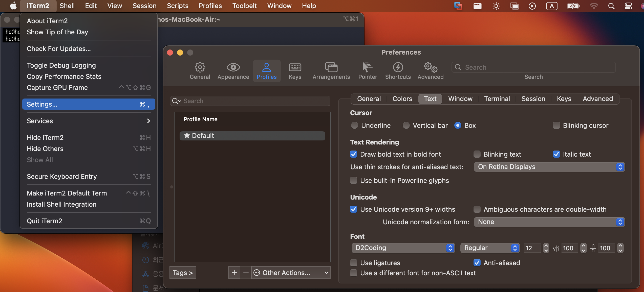Click the profile list Search field
Viewport: 644px width, 292px height.
click(250, 101)
